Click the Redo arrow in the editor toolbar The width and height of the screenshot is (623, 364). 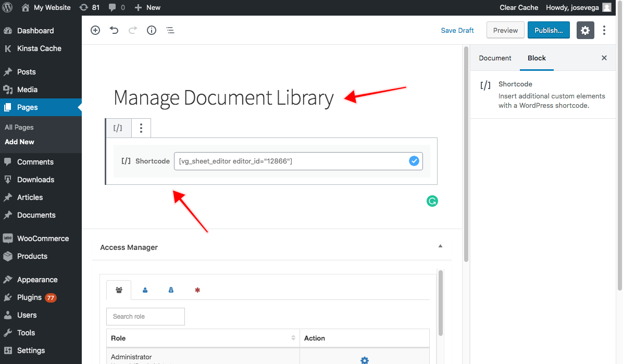(133, 30)
